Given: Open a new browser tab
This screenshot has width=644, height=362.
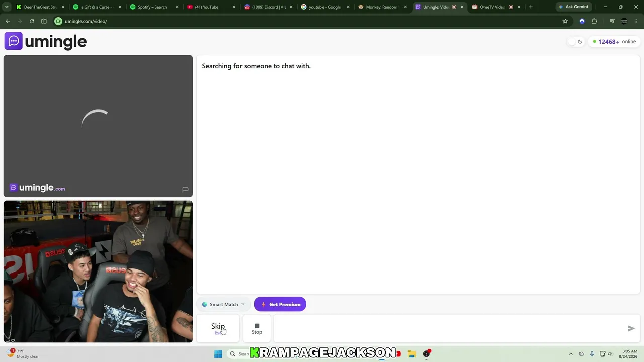Looking at the screenshot, I should [x=531, y=7].
